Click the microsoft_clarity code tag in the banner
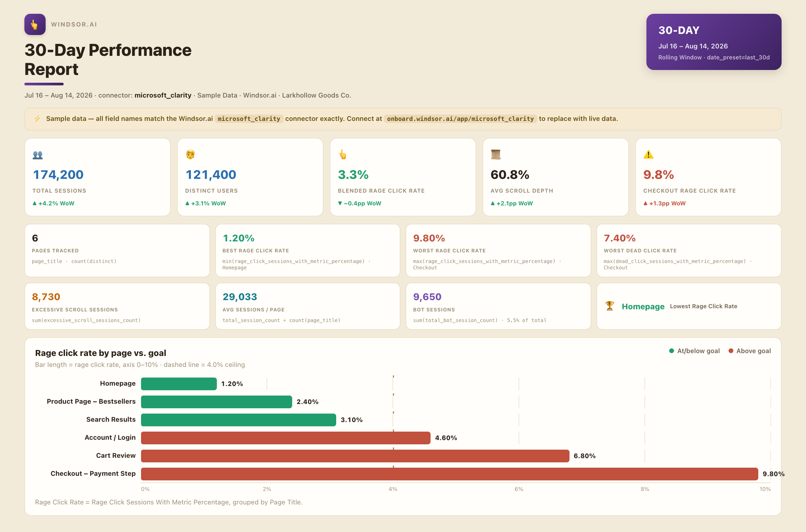 click(249, 119)
